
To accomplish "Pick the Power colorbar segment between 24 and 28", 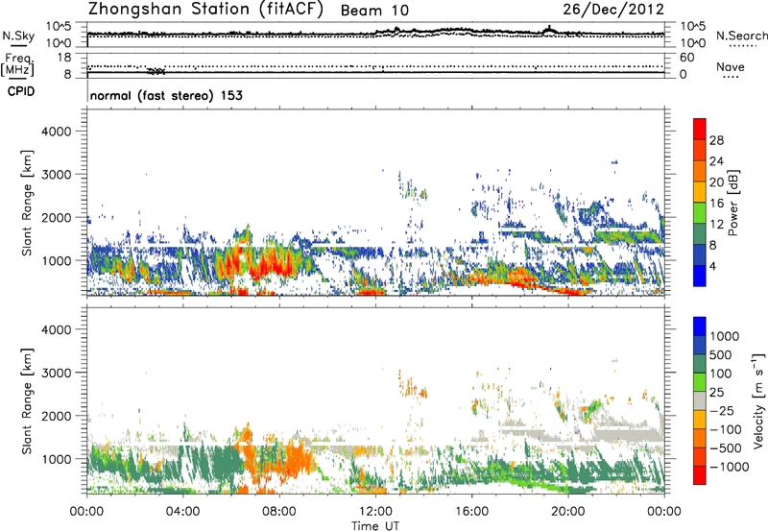I will point(700,151).
